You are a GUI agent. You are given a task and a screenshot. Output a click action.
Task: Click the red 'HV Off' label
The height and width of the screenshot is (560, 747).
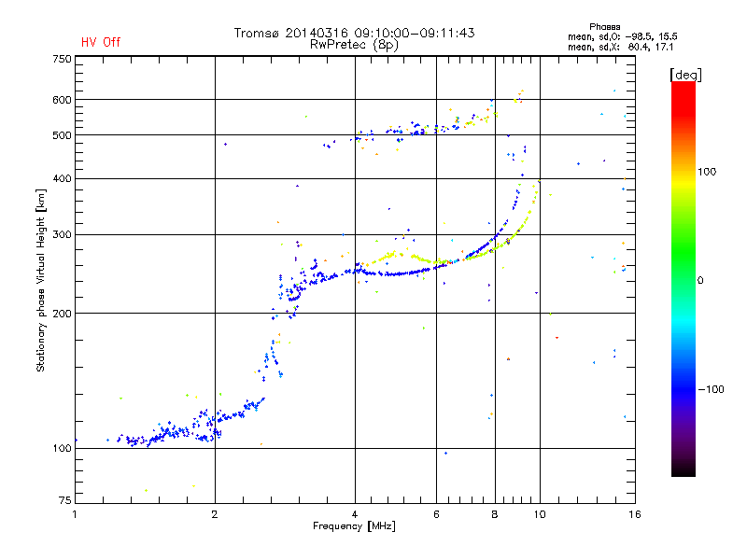pyautogui.click(x=101, y=42)
